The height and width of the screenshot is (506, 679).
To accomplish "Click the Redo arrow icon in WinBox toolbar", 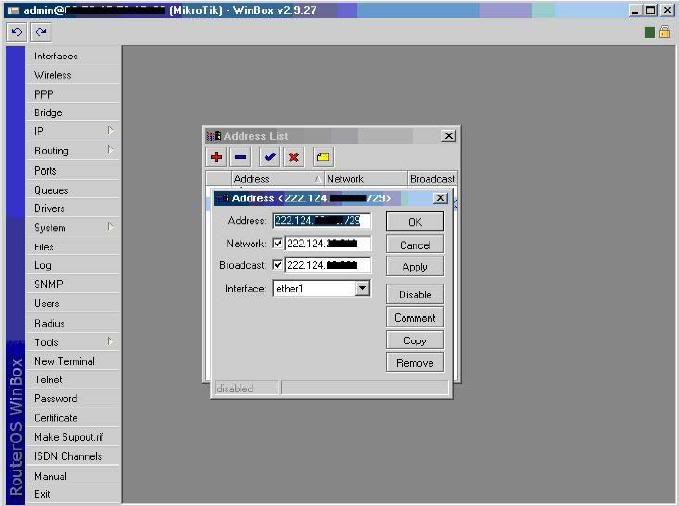I will tap(41, 32).
